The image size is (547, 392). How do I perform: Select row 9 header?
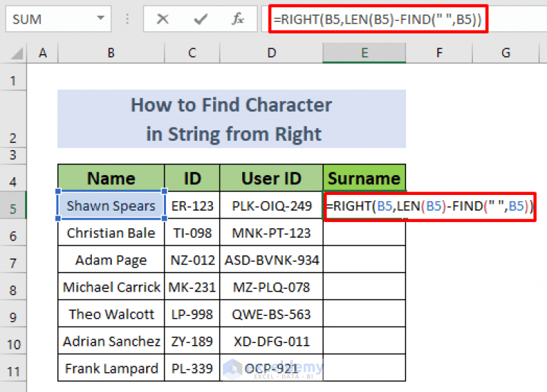point(14,314)
